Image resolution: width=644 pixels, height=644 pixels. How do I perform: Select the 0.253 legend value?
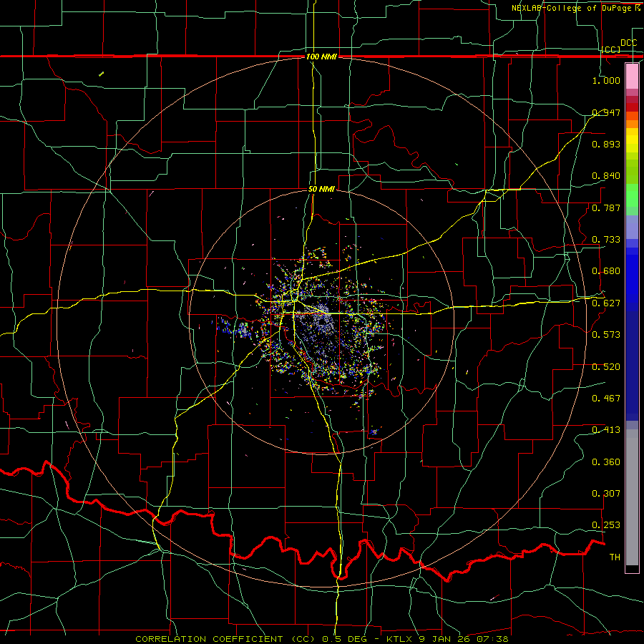coord(606,525)
